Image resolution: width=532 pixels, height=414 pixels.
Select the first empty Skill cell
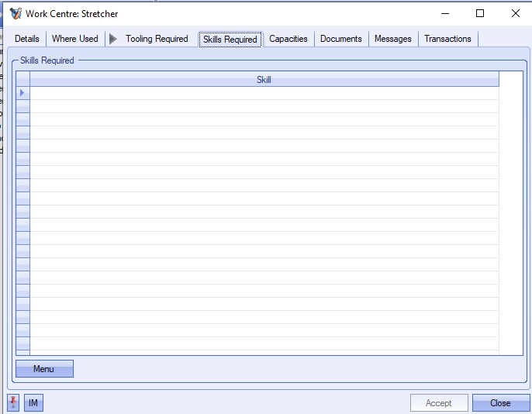coord(264,93)
